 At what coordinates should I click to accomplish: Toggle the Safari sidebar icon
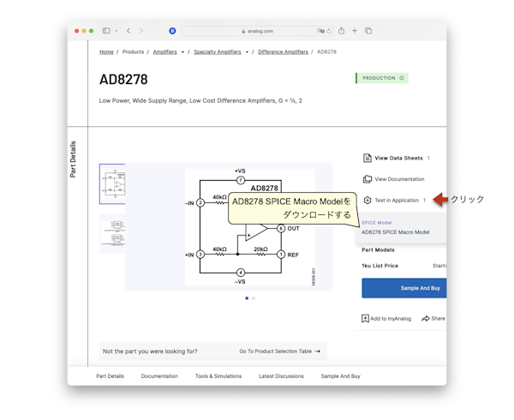106,31
